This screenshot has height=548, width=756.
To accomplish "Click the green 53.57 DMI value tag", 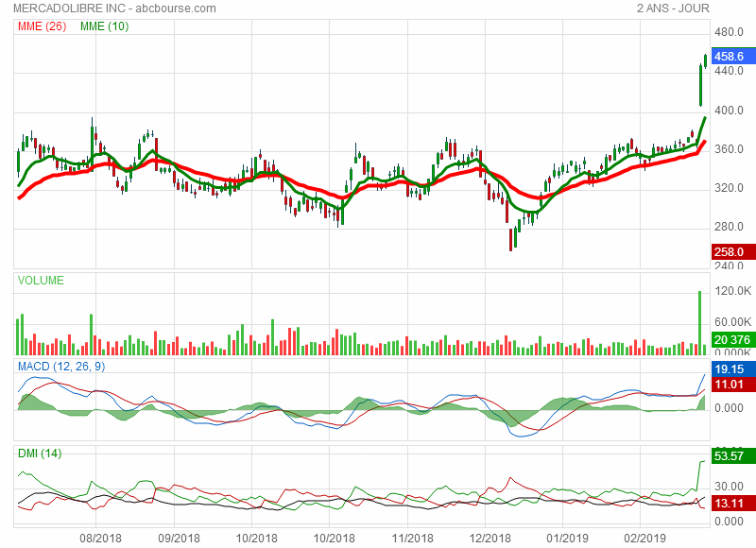I will click(x=733, y=456).
